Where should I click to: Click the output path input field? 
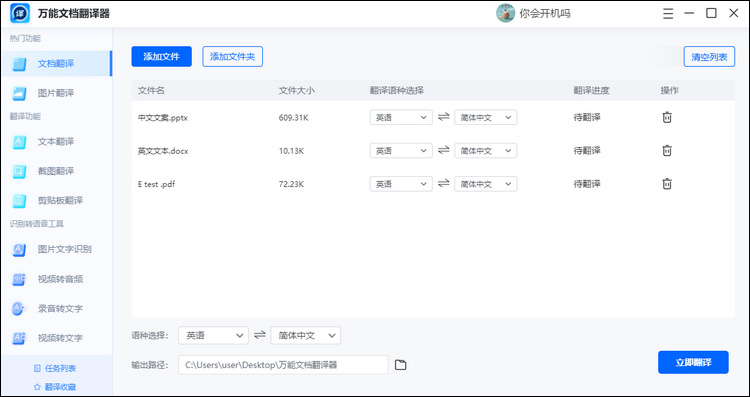click(283, 365)
